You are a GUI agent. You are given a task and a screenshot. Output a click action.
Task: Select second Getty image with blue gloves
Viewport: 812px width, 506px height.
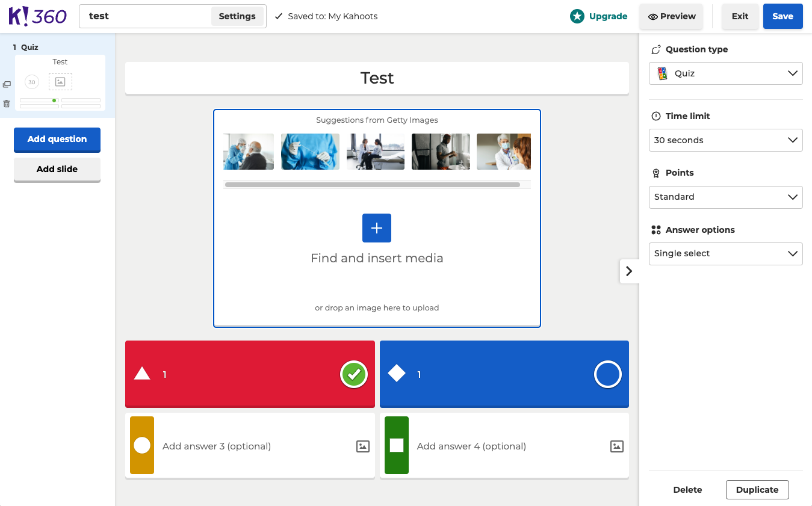click(x=310, y=152)
